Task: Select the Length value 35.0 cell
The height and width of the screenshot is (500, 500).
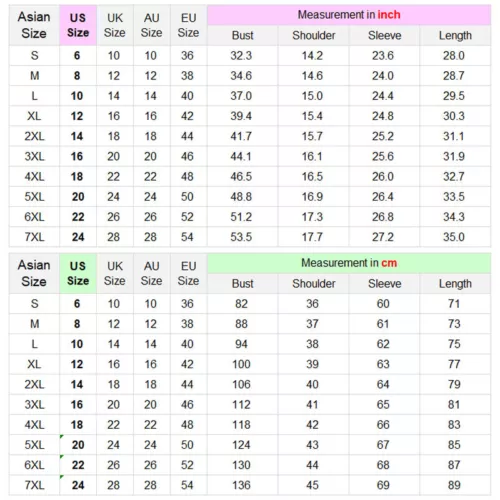Action: (455, 237)
